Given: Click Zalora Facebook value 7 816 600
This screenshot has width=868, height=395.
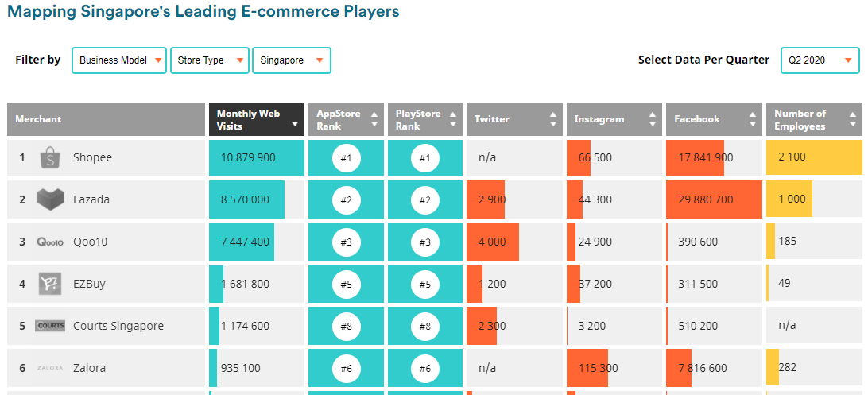Looking at the screenshot, I should pos(703,368).
